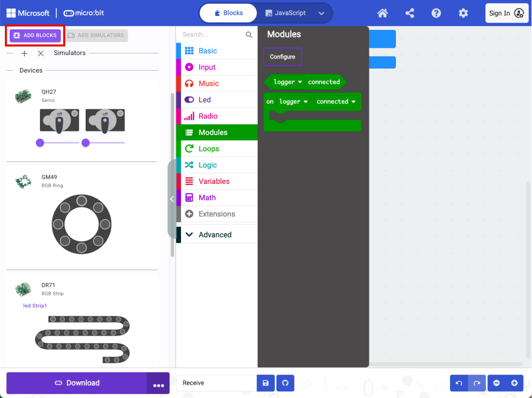Toggle power on the first servo simulator
The width and height of the screenshot is (532, 398).
point(75,114)
